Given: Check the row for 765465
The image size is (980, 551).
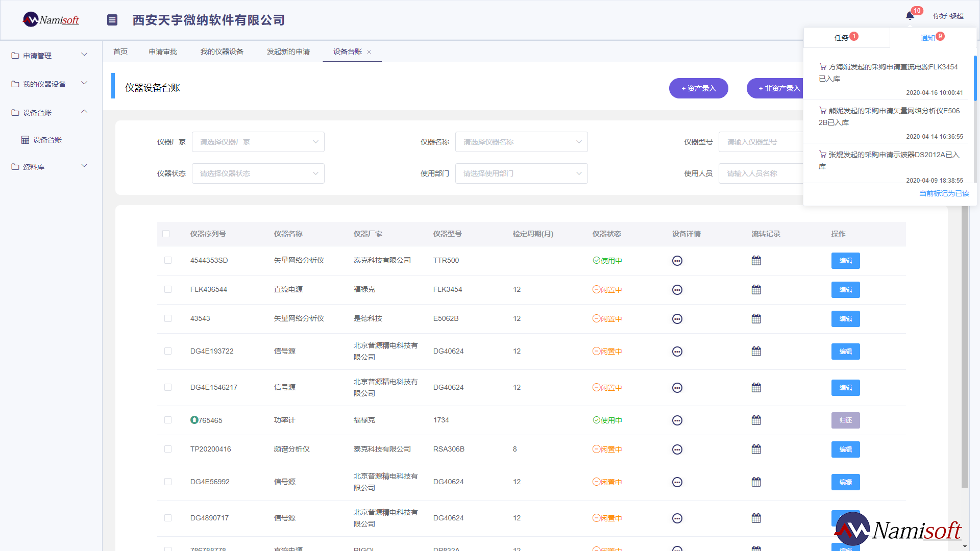Looking at the screenshot, I should (168, 420).
